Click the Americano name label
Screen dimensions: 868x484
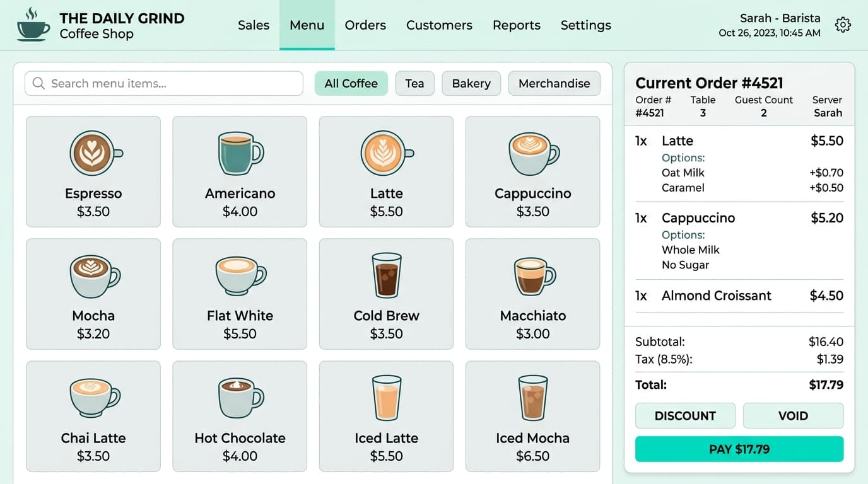pos(240,193)
